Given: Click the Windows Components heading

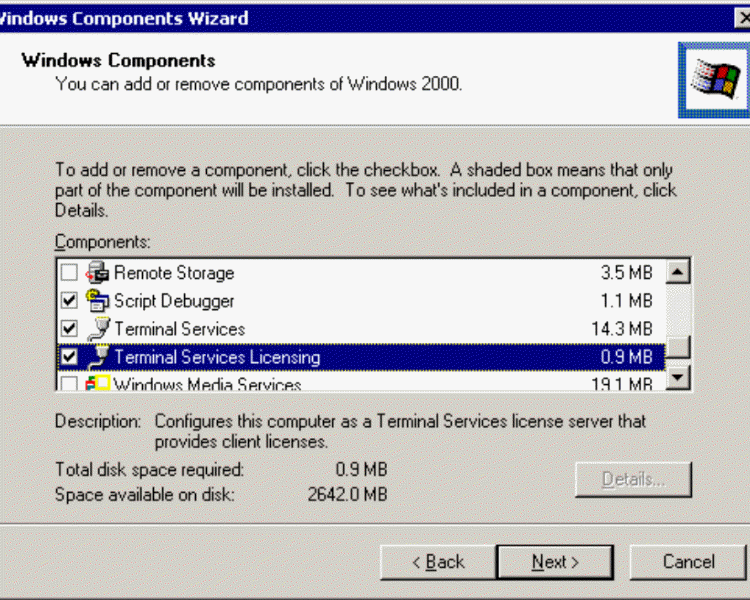Looking at the screenshot, I should click(118, 60).
